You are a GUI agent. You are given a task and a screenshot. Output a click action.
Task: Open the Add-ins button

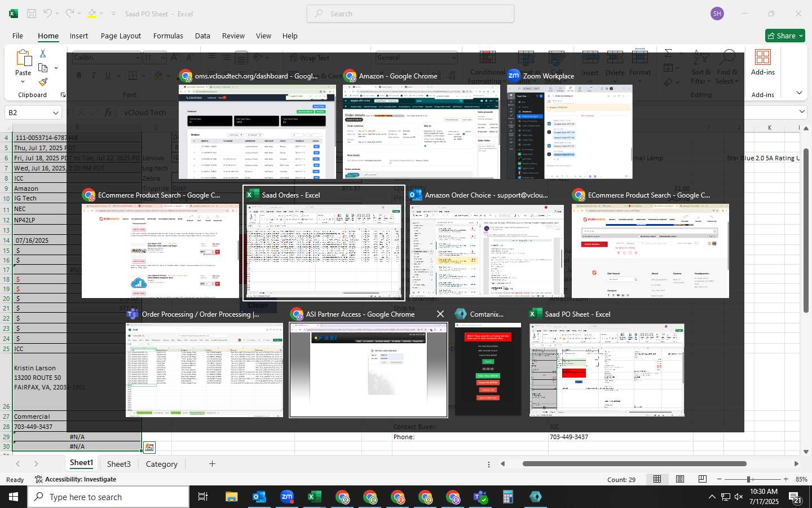coord(763,62)
